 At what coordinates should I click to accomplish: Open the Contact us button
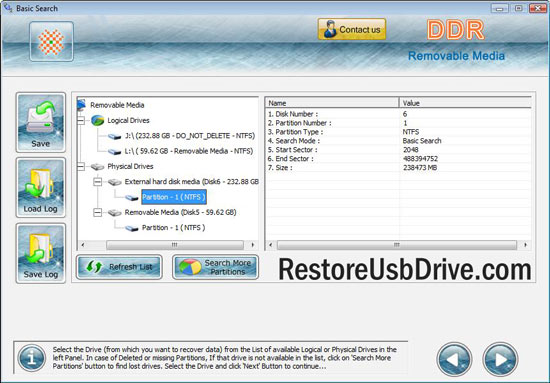click(352, 29)
